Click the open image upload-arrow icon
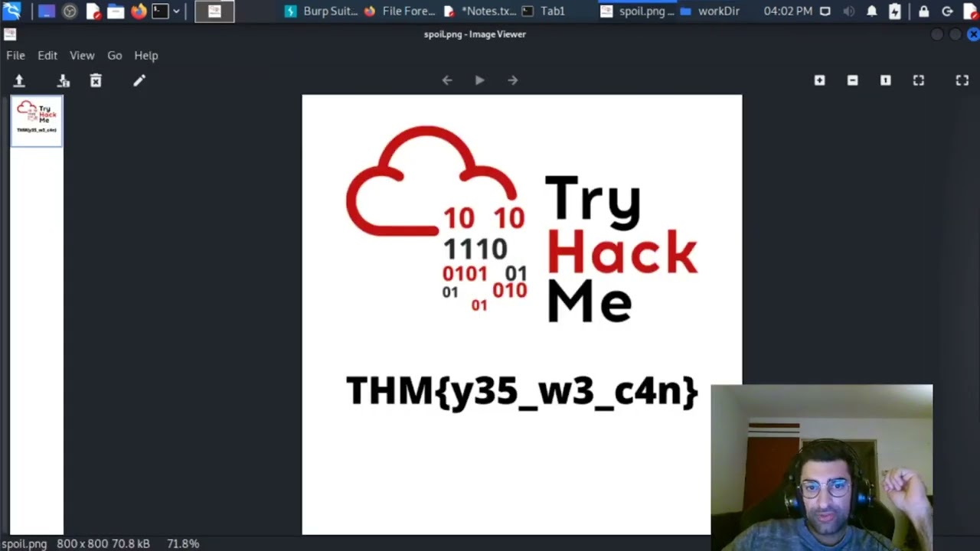The image size is (980, 551). (19, 80)
